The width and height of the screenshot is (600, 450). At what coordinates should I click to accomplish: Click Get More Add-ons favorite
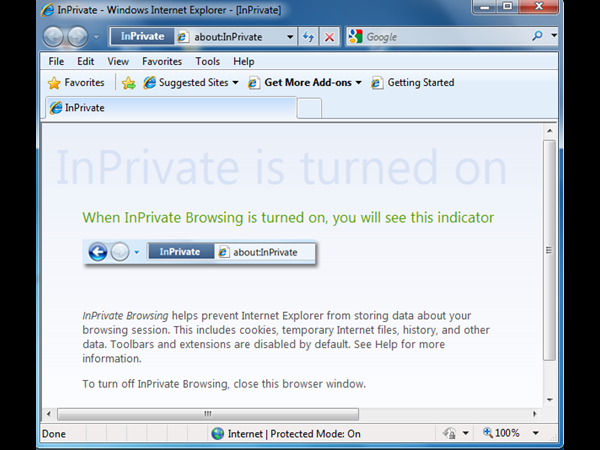coord(300,83)
